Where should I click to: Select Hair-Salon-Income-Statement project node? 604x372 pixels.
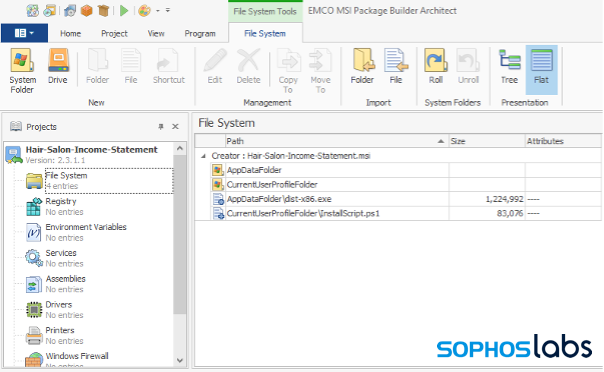pos(89,154)
